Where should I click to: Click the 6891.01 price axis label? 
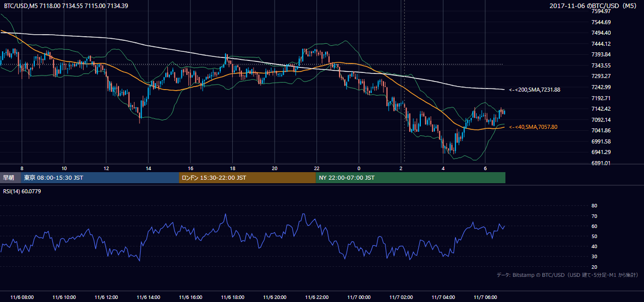pos(601,163)
